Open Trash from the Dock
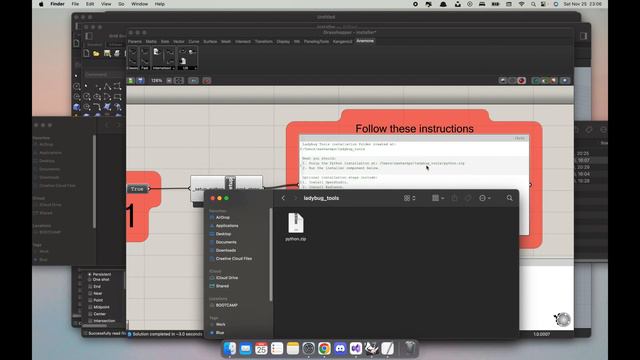640x360 pixels. [409, 348]
